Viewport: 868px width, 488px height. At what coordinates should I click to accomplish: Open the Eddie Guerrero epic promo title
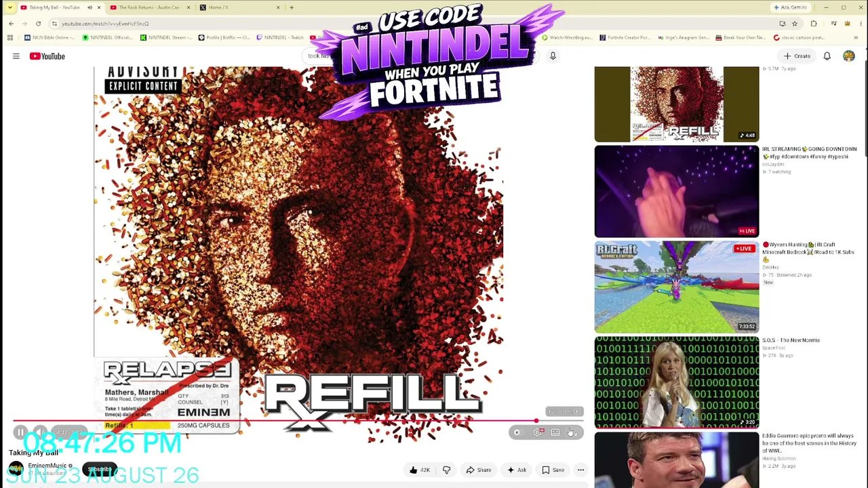pyautogui.click(x=809, y=443)
